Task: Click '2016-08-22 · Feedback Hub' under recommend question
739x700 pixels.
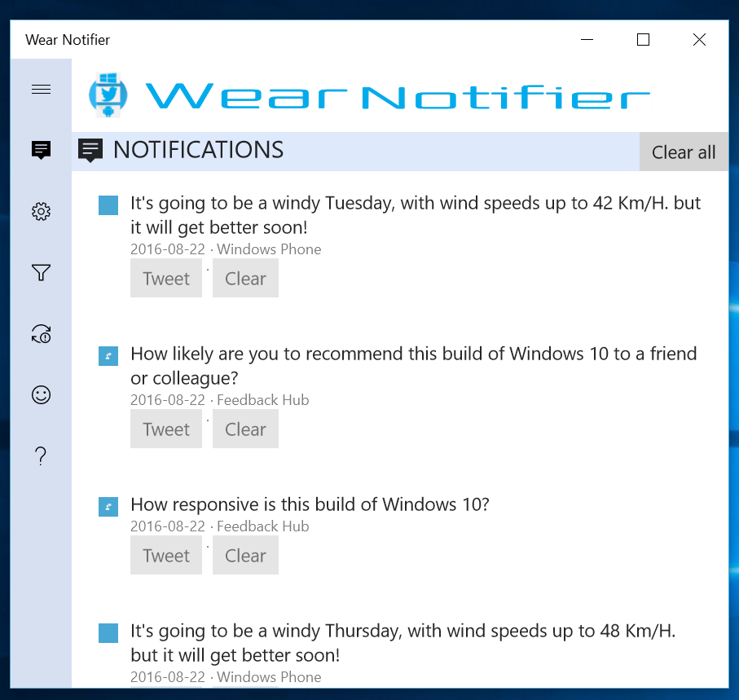Action: (x=220, y=400)
